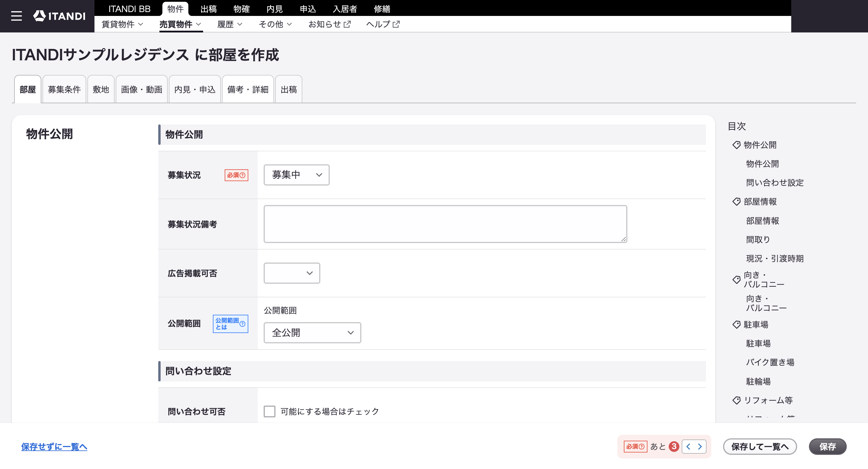
Task: Click the tag icon beside 向き・バルコニー heading
Action: (x=736, y=280)
